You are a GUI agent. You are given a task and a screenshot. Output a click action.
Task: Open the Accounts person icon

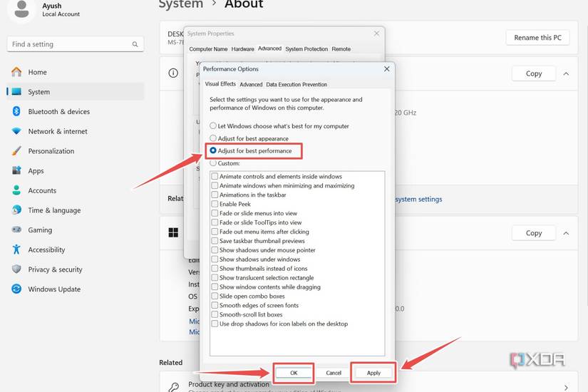pyautogui.click(x=16, y=190)
